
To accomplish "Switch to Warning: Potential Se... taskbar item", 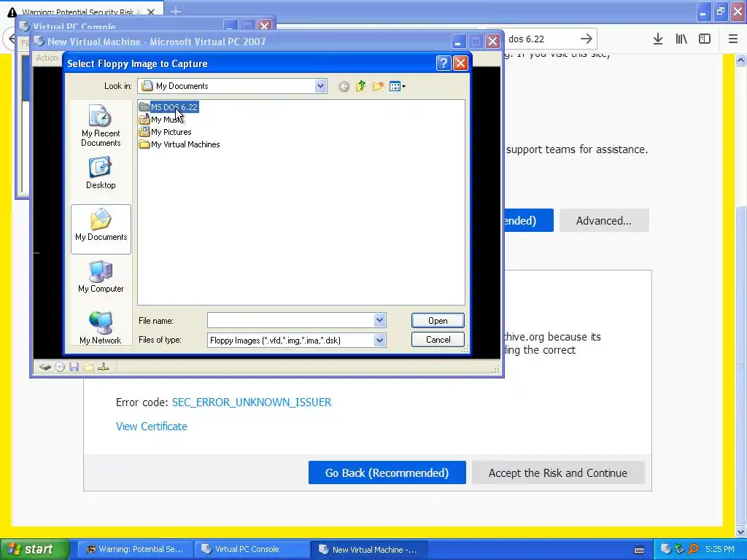I will pos(135,549).
